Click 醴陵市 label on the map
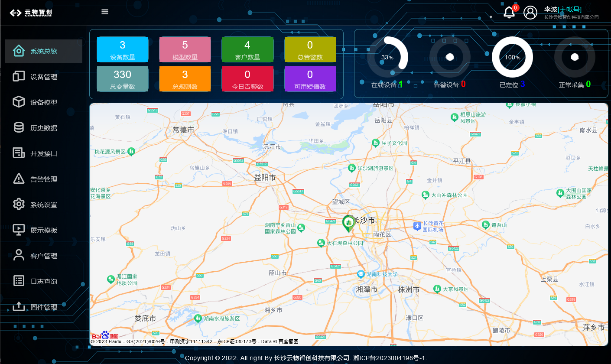611x364 pixels. point(501,330)
